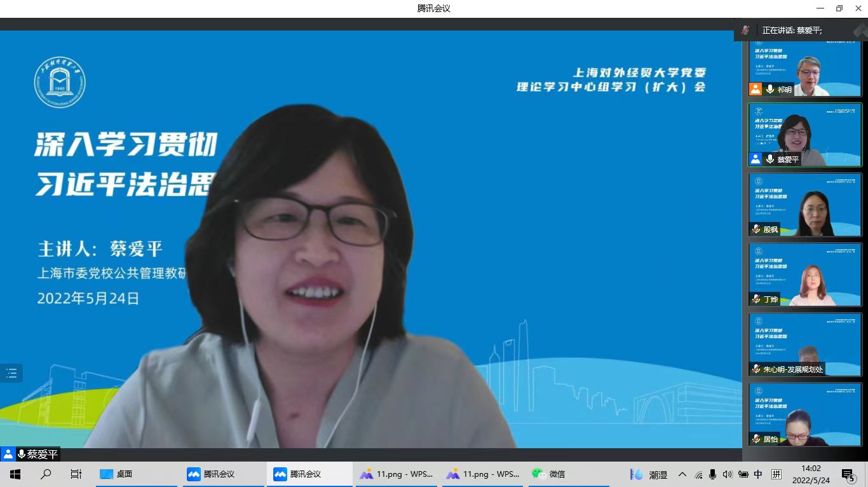Click the orange host icon on 祁明's tile
Image resolution: width=868 pixels, height=487 pixels.
tap(756, 89)
